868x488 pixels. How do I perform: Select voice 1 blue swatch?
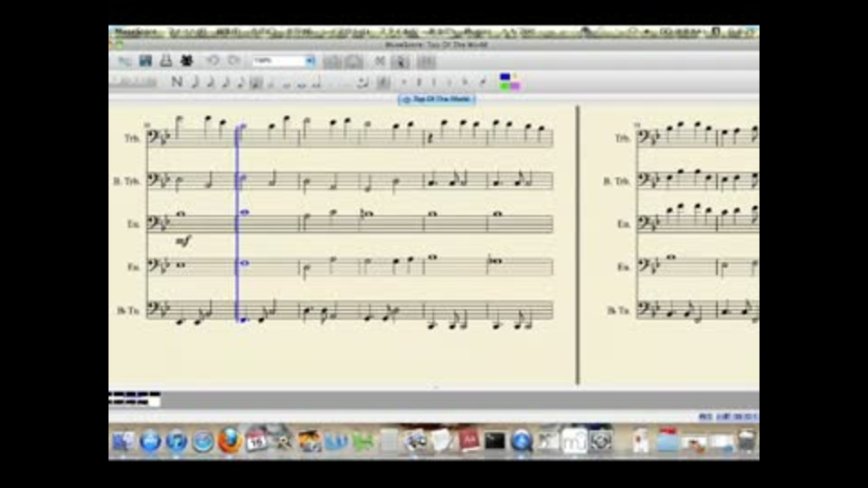[505, 78]
